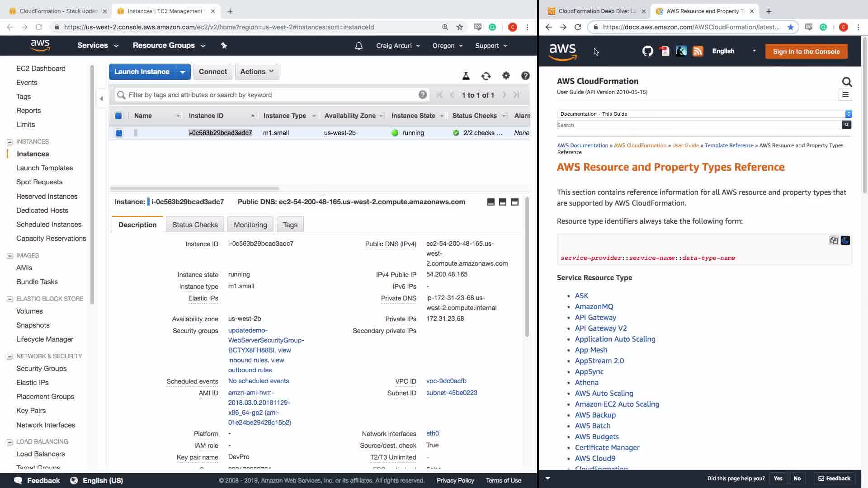
Task: Open the table settings gear icon
Action: [x=506, y=76]
